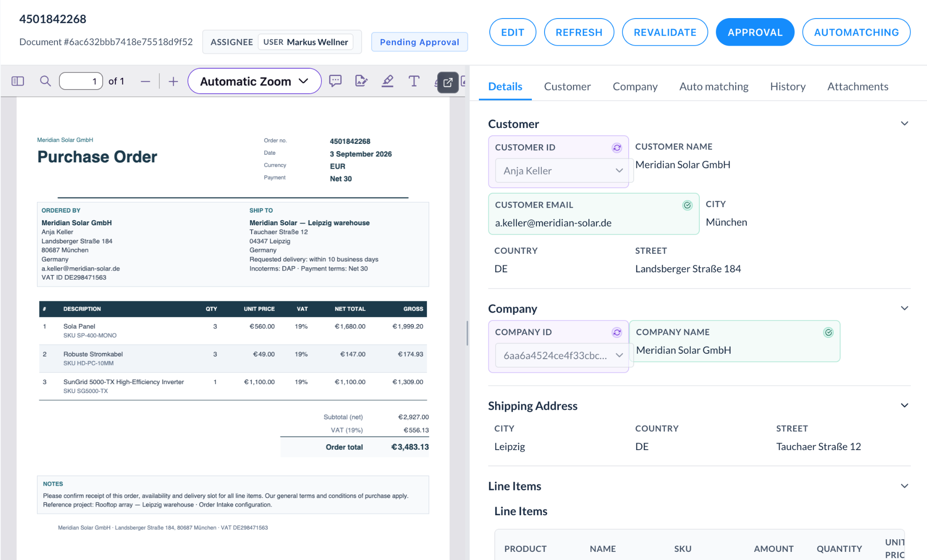
Task: Select the signature annotation tool
Action: point(361,81)
